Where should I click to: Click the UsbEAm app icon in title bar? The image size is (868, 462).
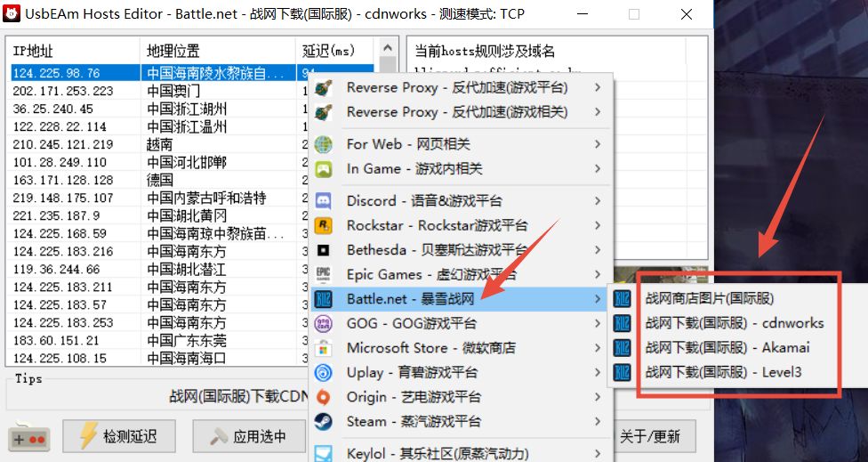12,13
